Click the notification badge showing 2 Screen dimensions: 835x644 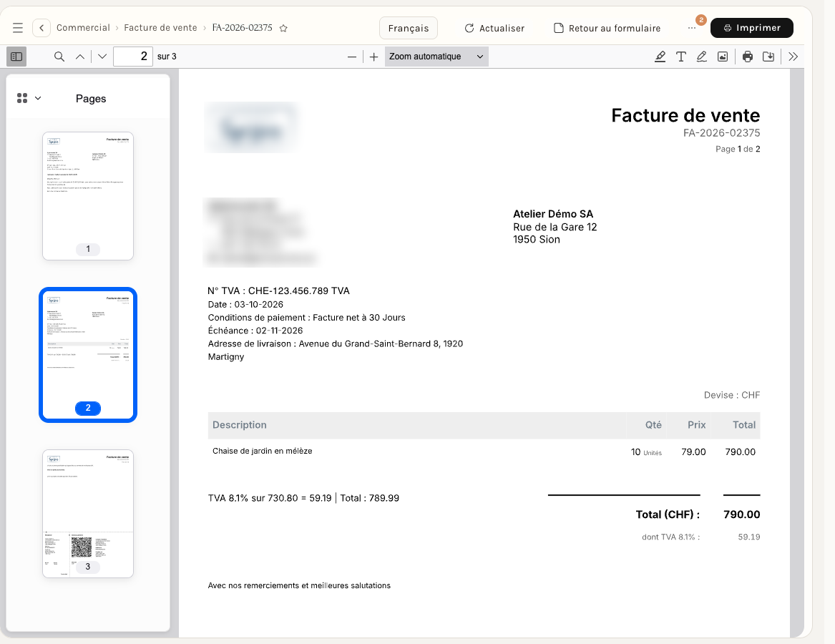[x=701, y=20]
